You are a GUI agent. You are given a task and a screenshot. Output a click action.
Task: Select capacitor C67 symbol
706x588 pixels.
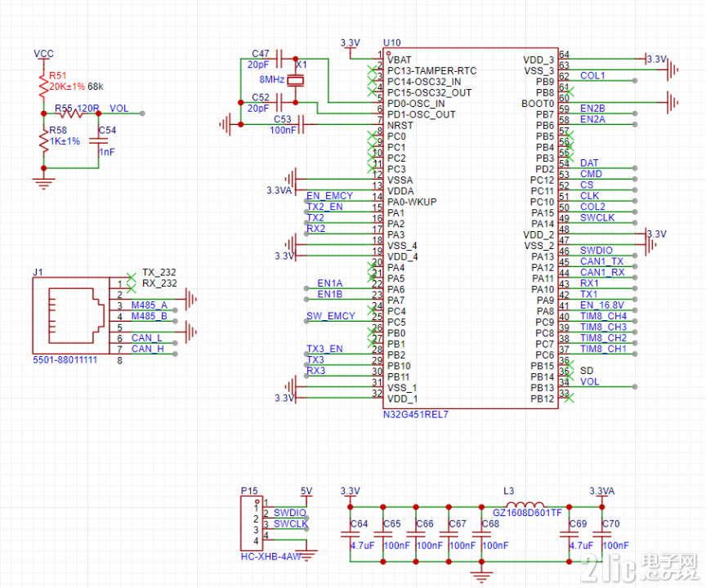point(449,534)
